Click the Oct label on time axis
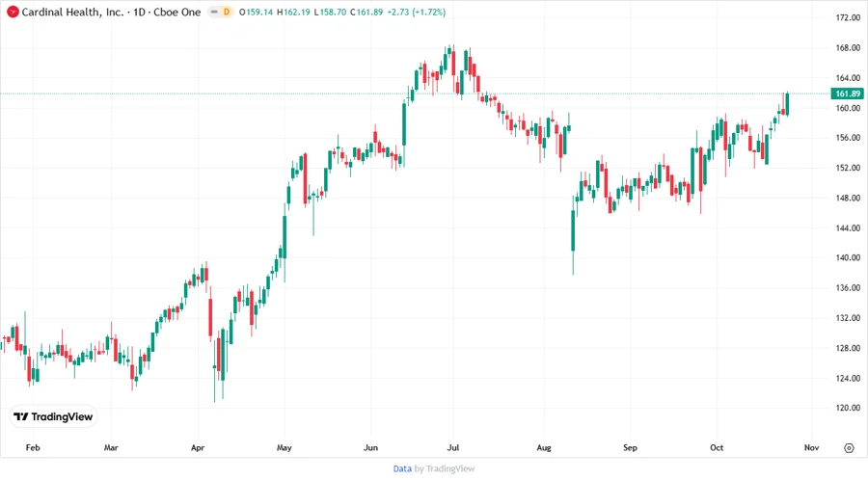Screen dimensions: 868x480 click(717, 448)
